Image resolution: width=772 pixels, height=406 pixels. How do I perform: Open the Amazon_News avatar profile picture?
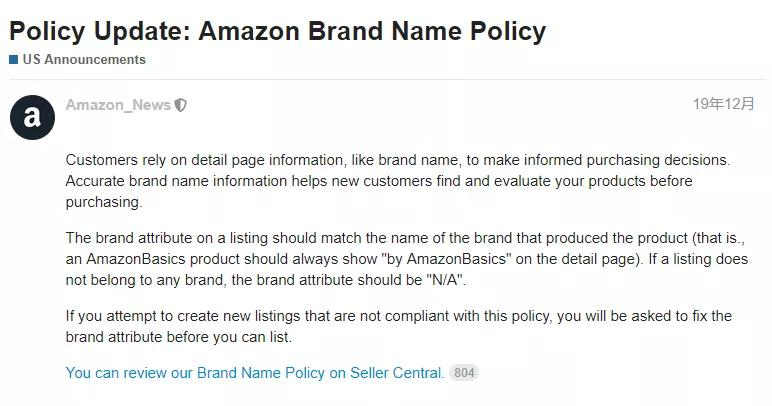tap(32, 118)
